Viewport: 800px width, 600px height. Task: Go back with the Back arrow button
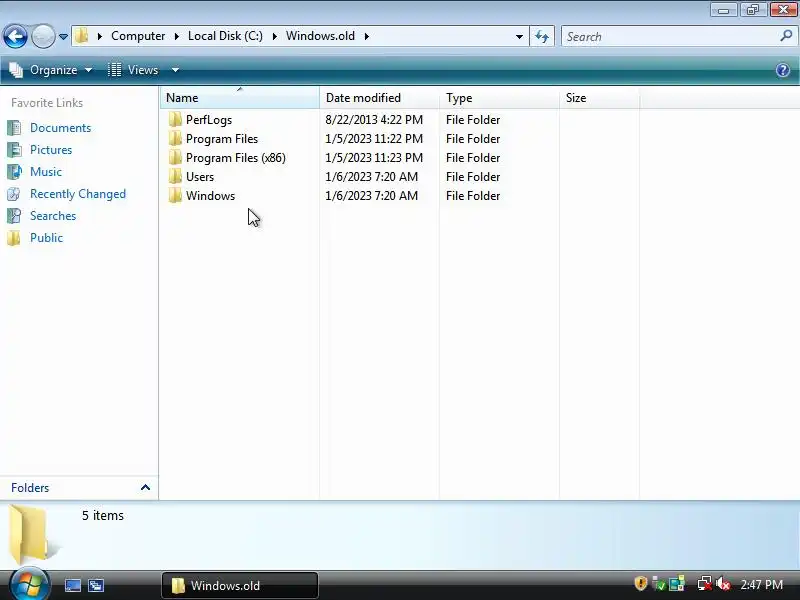coord(15,36)
